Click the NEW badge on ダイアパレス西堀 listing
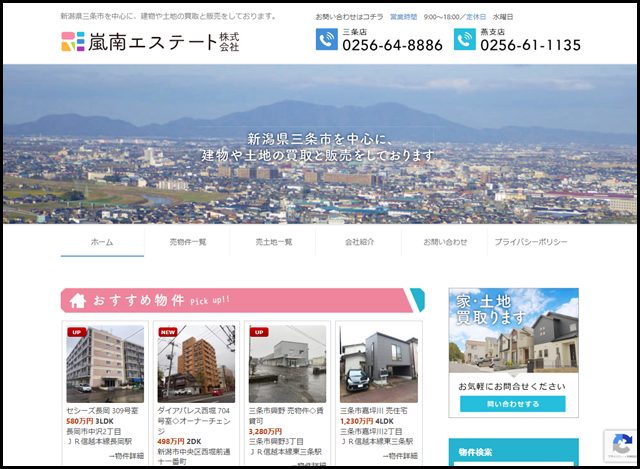Viewport: 640px width, 469px height. point(168,332)
